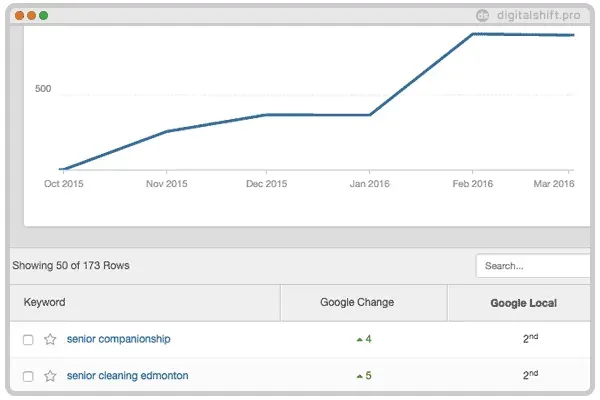Star the senior cleaning edmonton keyword
Screen dimensions: 600x400
tap(50, 377)
